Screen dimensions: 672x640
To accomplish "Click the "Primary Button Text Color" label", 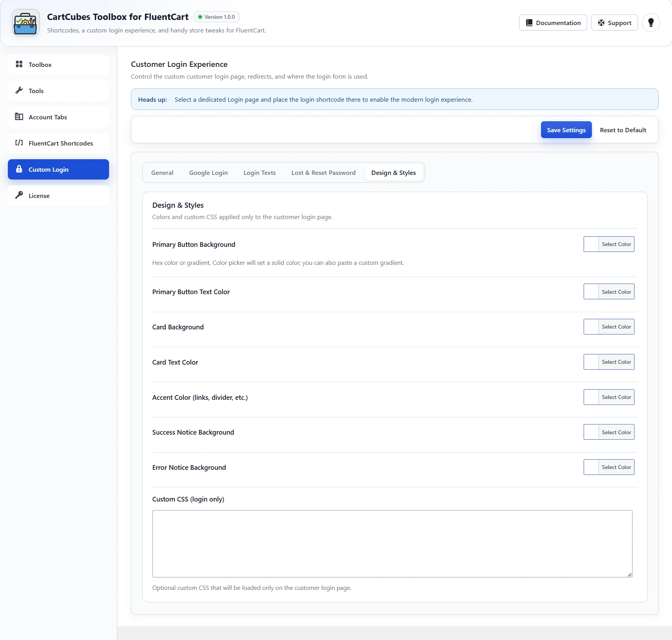I will coord(191,292).
